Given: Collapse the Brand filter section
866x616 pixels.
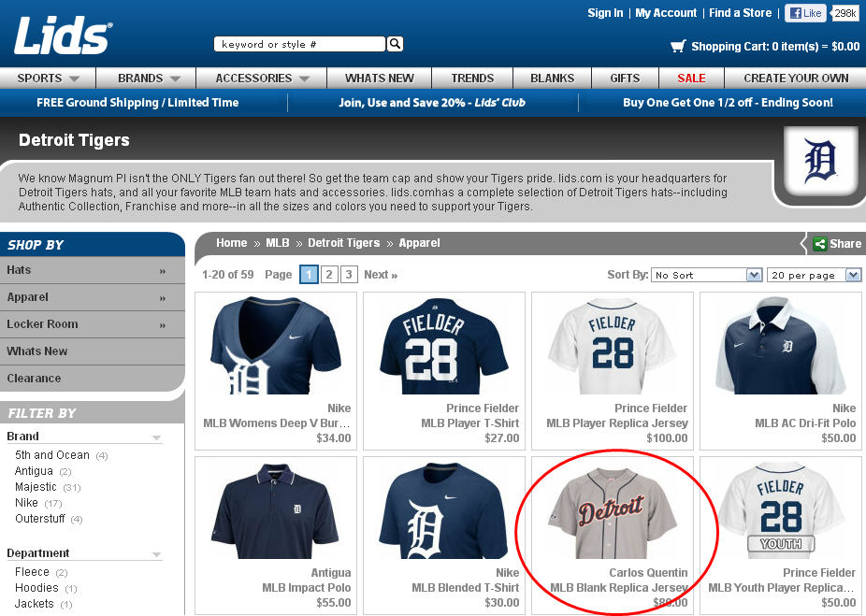Looking at the screenshot, I should coord(156,437).
